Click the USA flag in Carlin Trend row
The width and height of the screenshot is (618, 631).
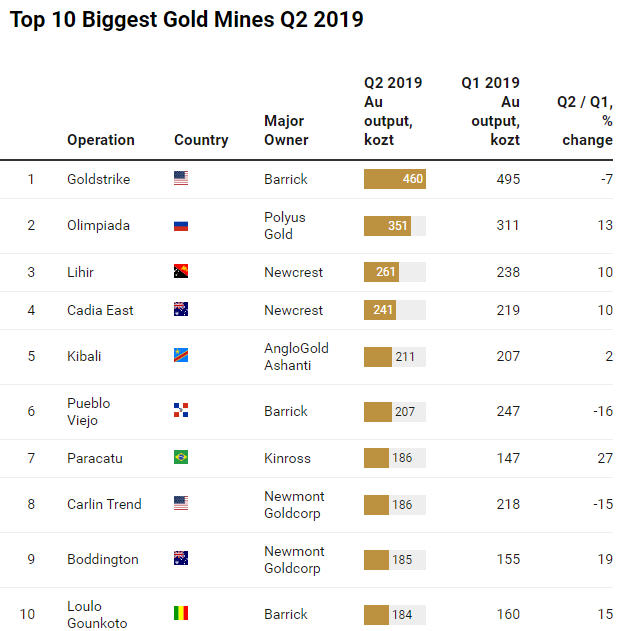[x=181, y=504]
